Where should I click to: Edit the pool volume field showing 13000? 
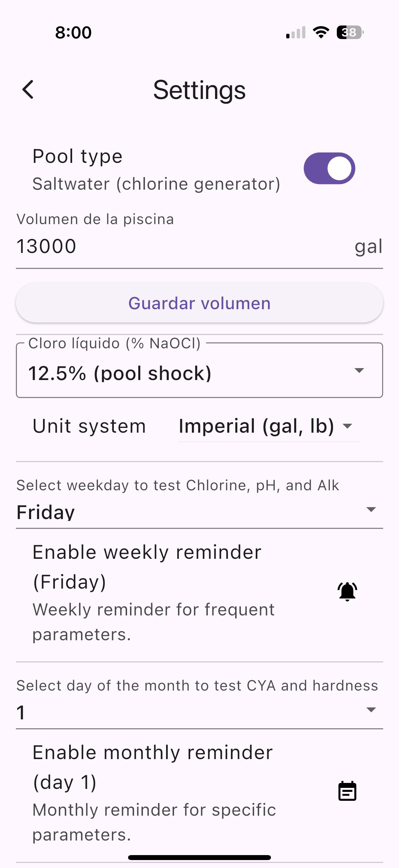[199, 246]
